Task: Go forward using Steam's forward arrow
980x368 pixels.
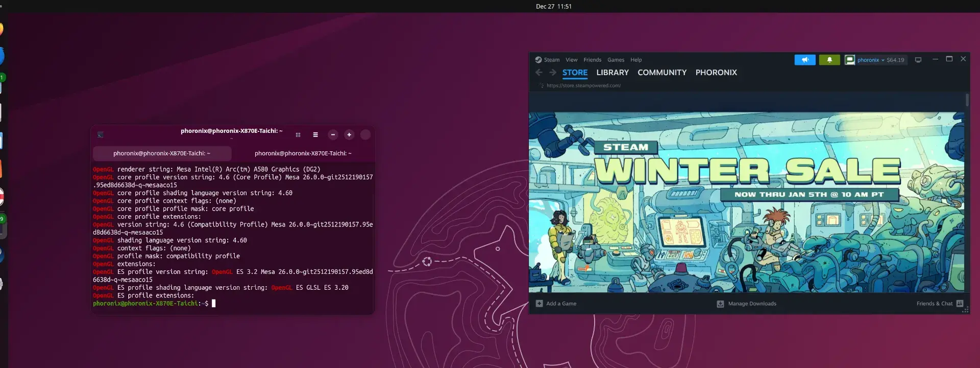Action: (x=553, y=73)
